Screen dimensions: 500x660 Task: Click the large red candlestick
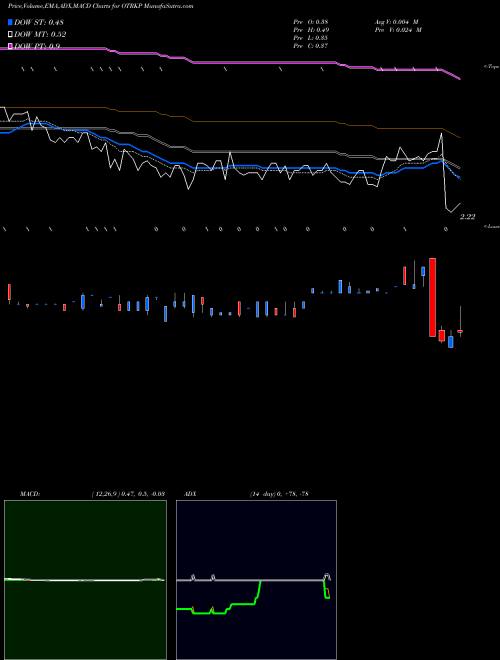click(432, 297)
